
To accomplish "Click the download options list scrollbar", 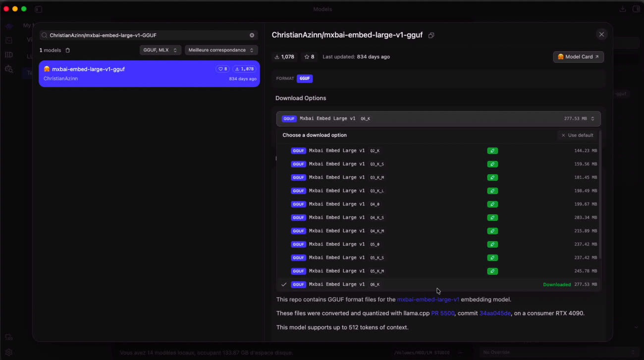I will click(600, 195).
